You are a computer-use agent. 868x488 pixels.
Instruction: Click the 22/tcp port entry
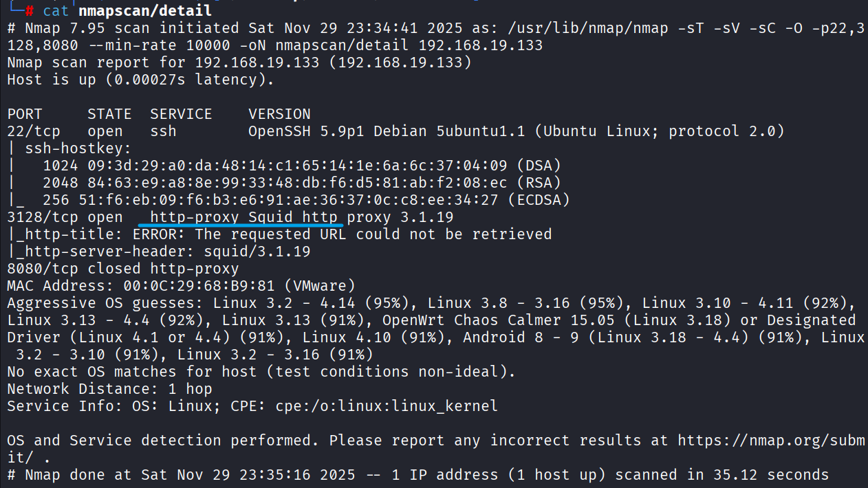34,131
